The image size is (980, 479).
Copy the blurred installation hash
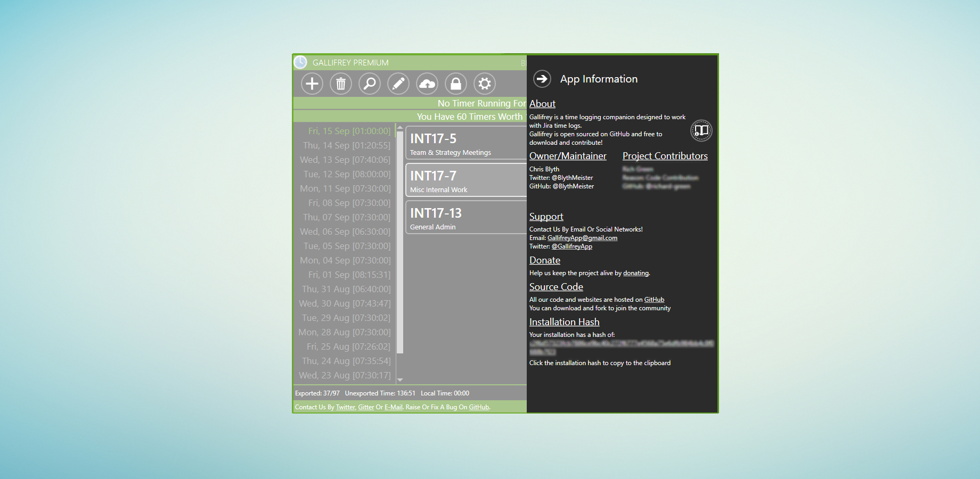621,348
